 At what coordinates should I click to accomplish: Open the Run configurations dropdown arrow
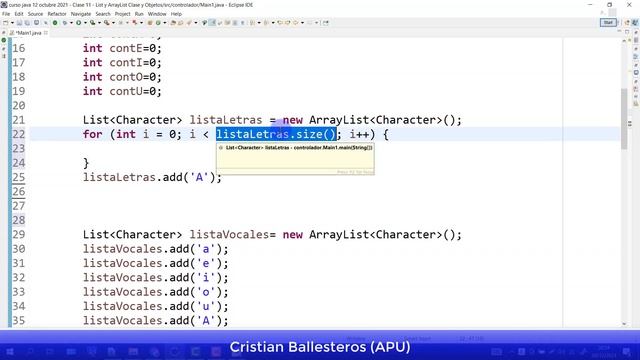click(85, 23)
